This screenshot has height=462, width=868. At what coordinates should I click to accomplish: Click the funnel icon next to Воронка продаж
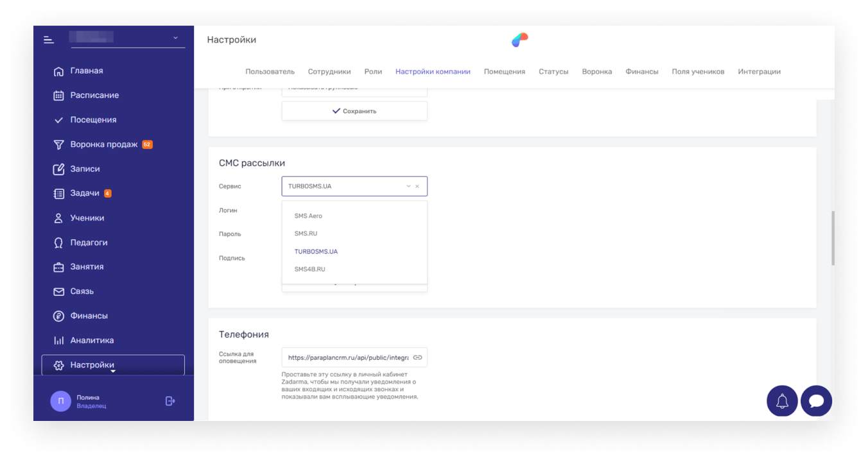coord(58,145)
